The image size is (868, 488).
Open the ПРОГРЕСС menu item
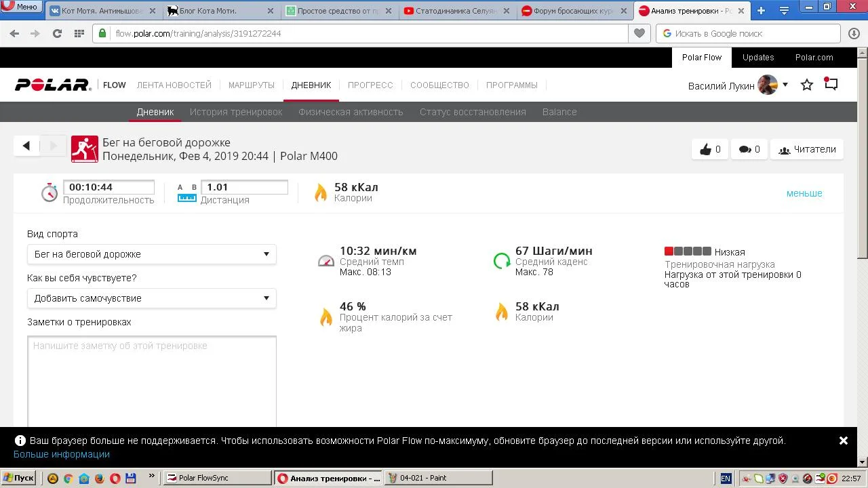pos(370,85)
